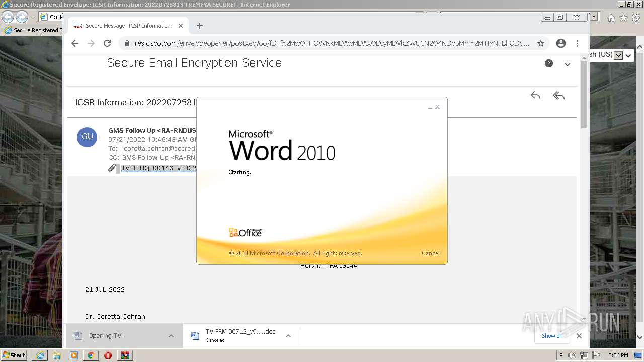The height and width of the screenshot is (362, 644).
Task: Close the downloads bar
Action: coord(579,336)
